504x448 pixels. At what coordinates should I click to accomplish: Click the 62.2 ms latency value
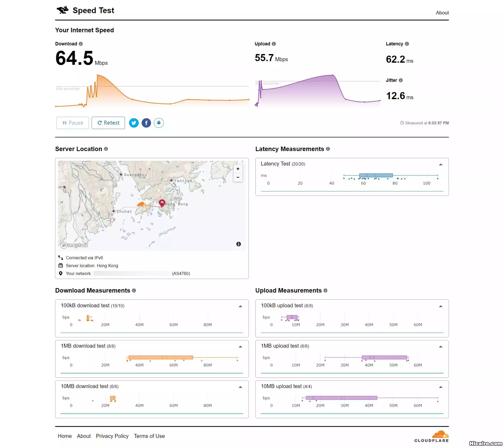pos(400,60)
